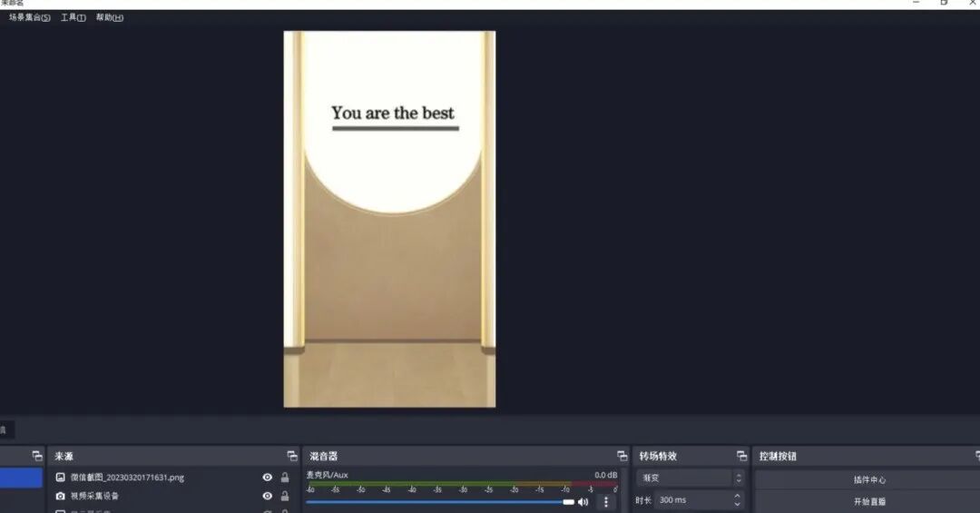Adjust the 麦克风/Aux volume slider
The image size is (980, 513).
coord(440,502)
